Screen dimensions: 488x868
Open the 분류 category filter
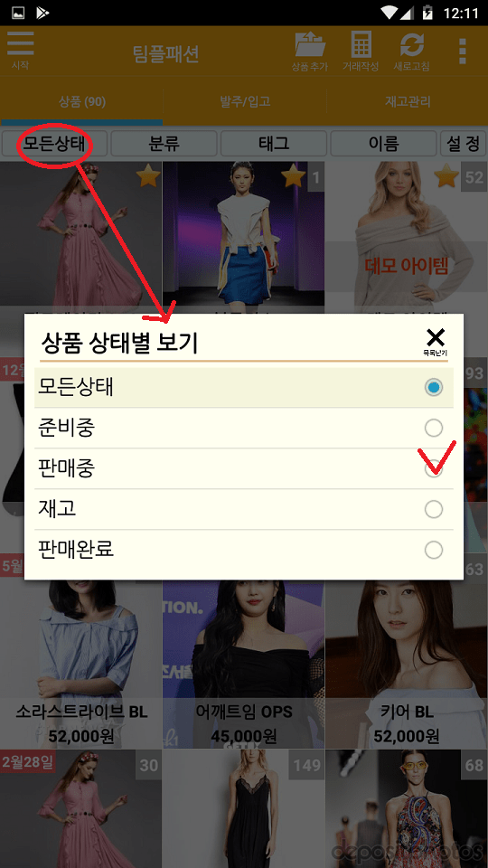tap(164, 145)
